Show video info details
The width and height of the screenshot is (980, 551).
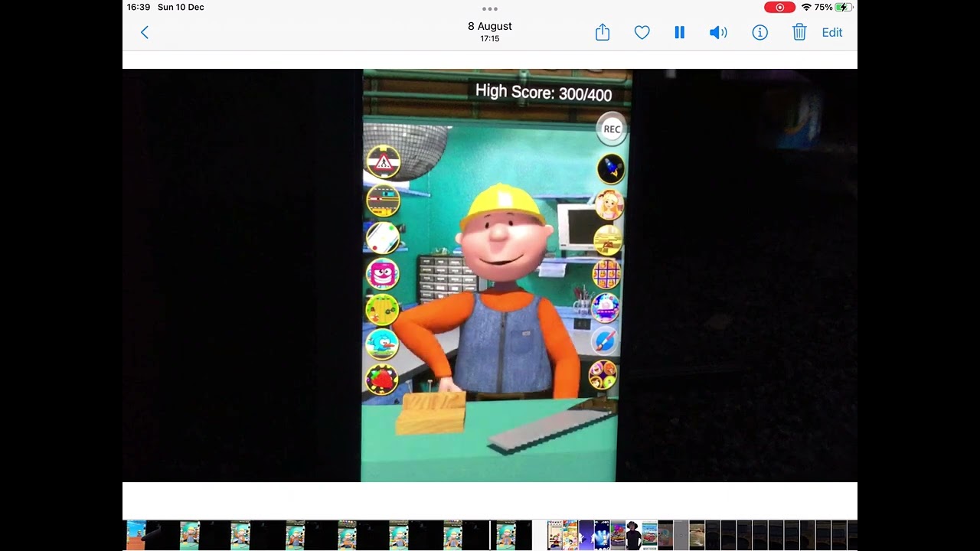click(759, 32)
